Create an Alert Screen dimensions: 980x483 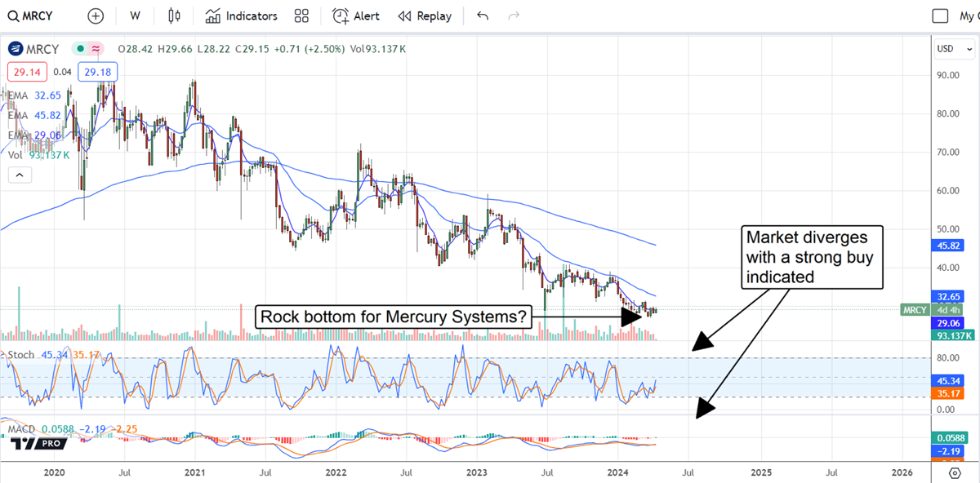[x=355, y=16]
